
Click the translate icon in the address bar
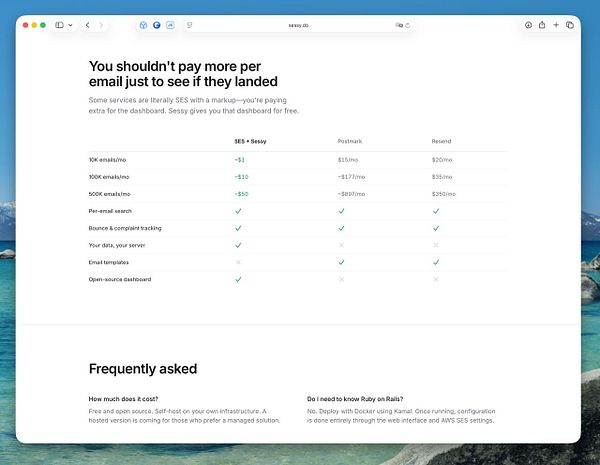tap(399, 25)
